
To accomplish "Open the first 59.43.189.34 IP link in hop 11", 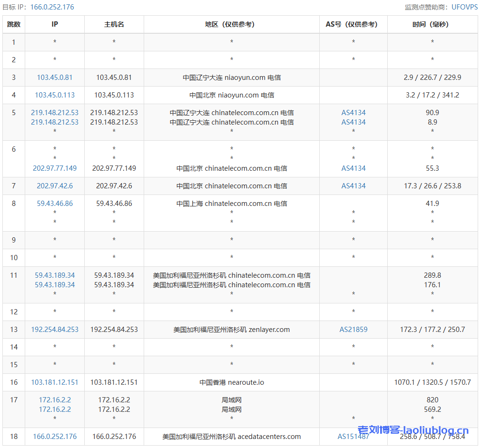I will pos(55,275).
